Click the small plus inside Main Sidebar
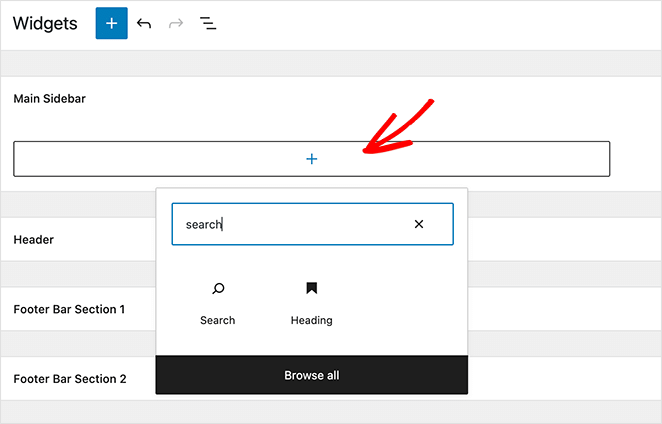This screenshot has height=424, width=662. coord(311,159)
